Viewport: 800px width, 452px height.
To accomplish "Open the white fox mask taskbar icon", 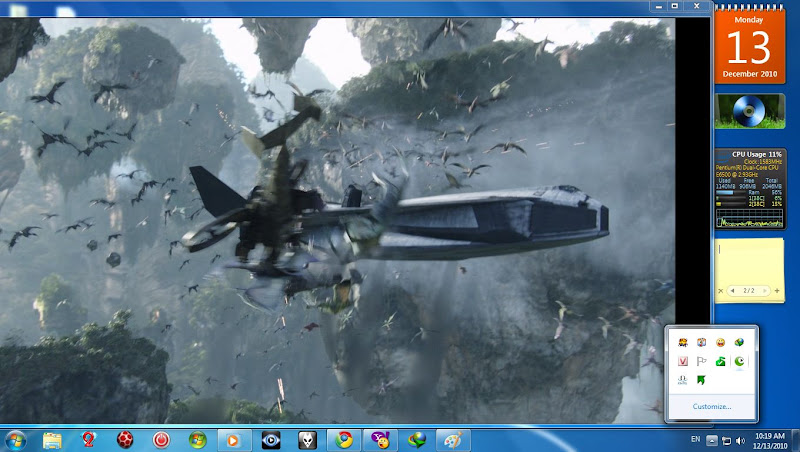I will pos(307,440).
